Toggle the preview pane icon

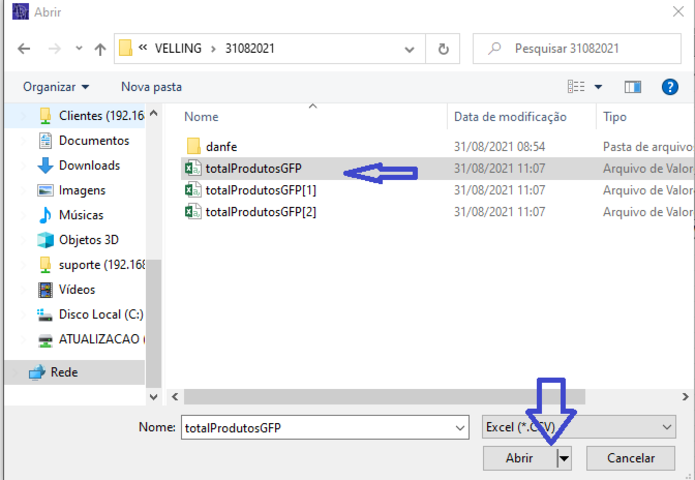pos(632,87)
